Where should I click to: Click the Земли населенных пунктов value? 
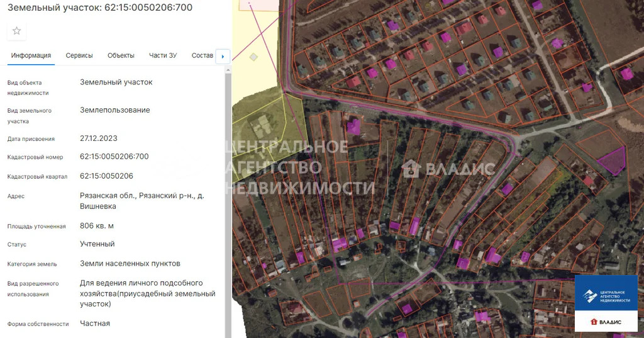130,264
